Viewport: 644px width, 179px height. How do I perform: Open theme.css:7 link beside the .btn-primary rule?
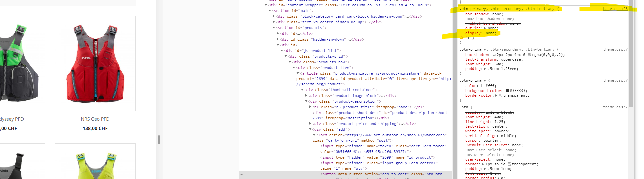click(615, 80)
